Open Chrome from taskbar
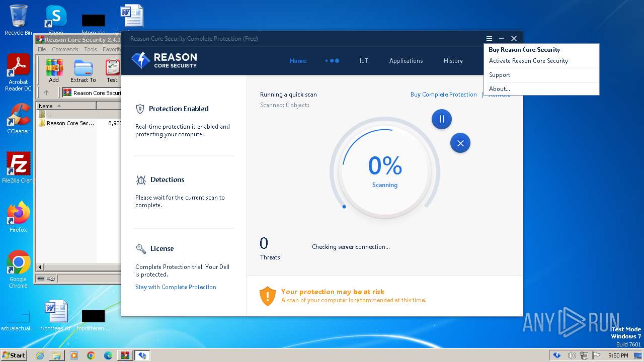This screenshot has height=362, width=644. (91, 355)
